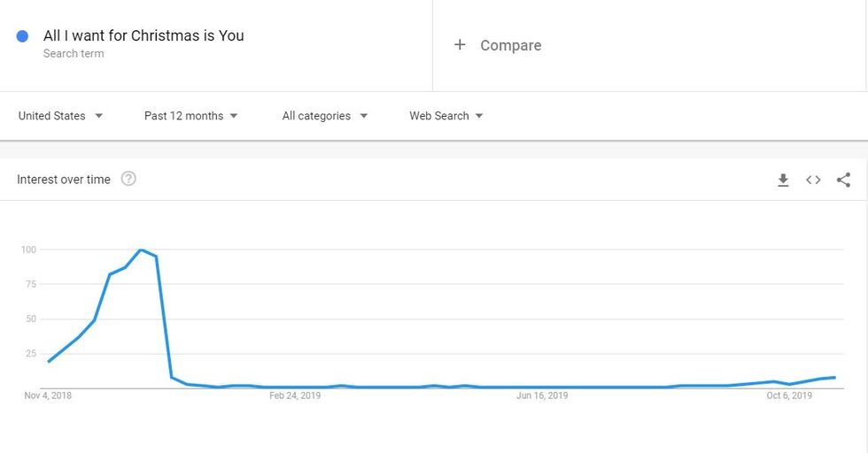The height and width of the screenshot is (453, 868).
Task: Click the peak point at 100 on the chart
Action: (141, 250)
